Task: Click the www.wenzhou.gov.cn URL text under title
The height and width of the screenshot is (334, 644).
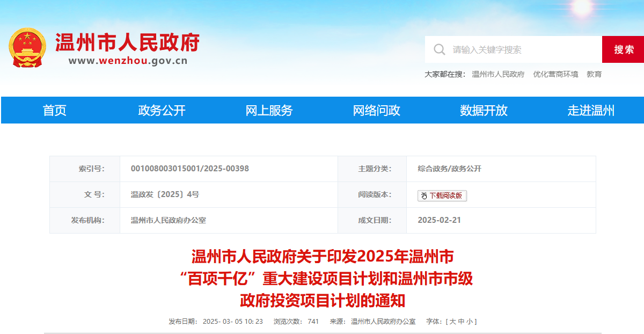Action: [128, 61]
